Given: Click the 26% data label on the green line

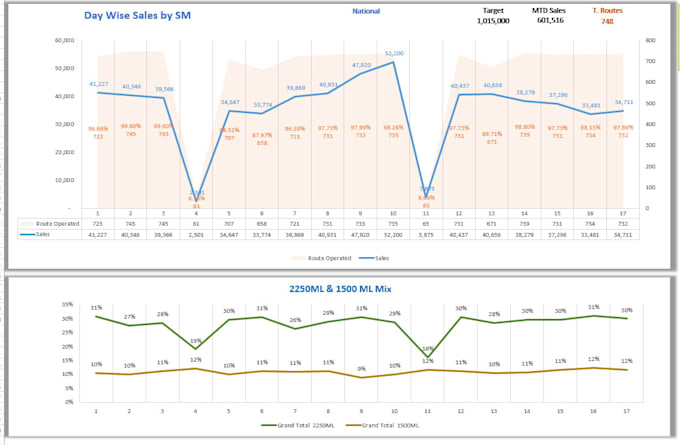Looking at the screenshot, I should [295, 320].
